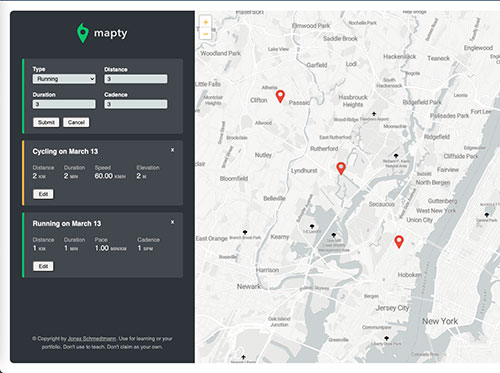Click the Rutherford map label
The width and height of the screenshot is (500, 373).
[x=324, y=149]
